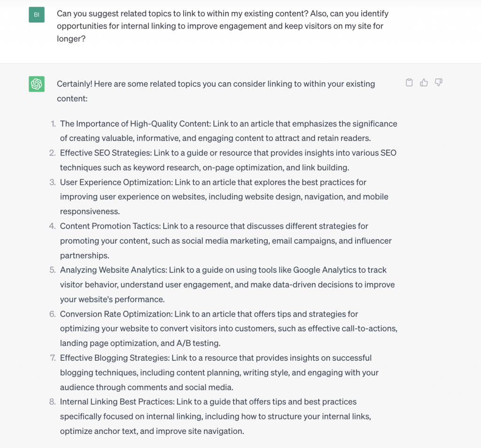Select list item 'Content Promotion Tactics'
Viewport: 481px width, 448px height.
226,241
